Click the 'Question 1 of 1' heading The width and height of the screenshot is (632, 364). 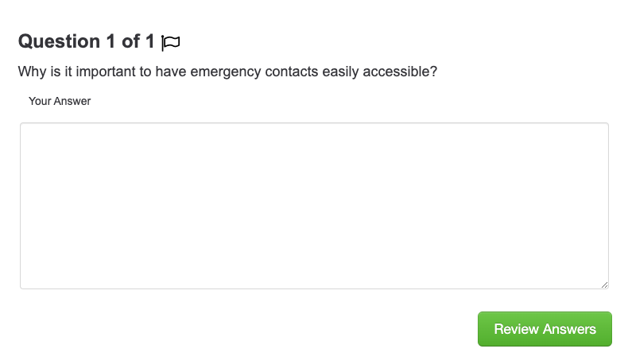87,41
